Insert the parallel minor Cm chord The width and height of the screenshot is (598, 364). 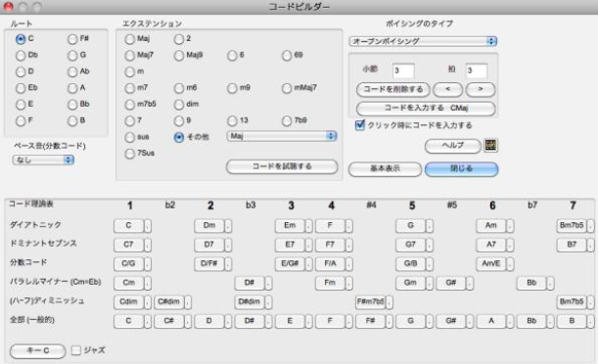(x=128, y=283)
